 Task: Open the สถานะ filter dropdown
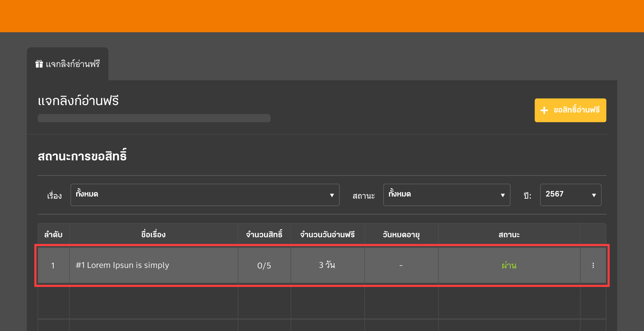447,195
